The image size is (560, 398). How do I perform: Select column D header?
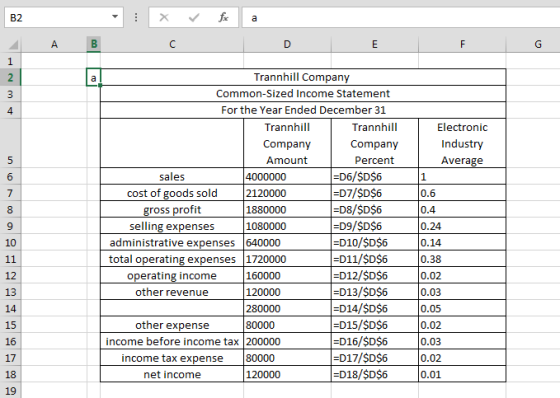tap(287, 44)
